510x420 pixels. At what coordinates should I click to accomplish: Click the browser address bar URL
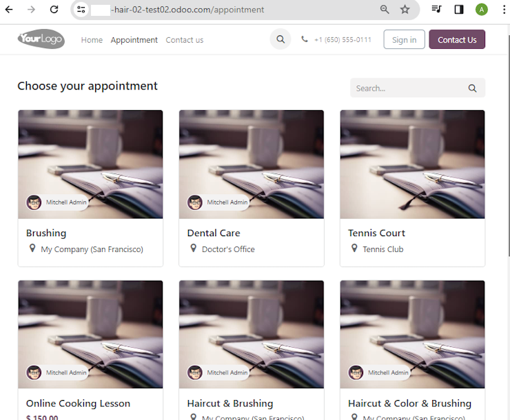click(189, 10)
